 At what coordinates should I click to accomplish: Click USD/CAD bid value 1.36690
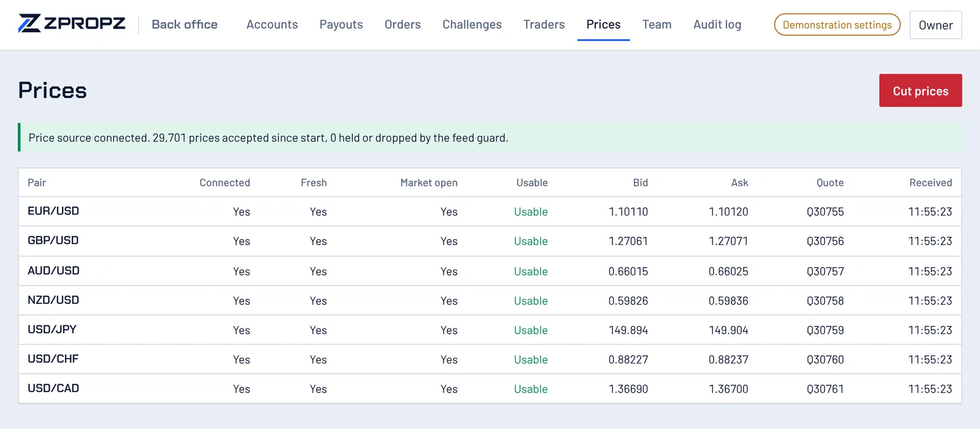click(x=628, y=389)
